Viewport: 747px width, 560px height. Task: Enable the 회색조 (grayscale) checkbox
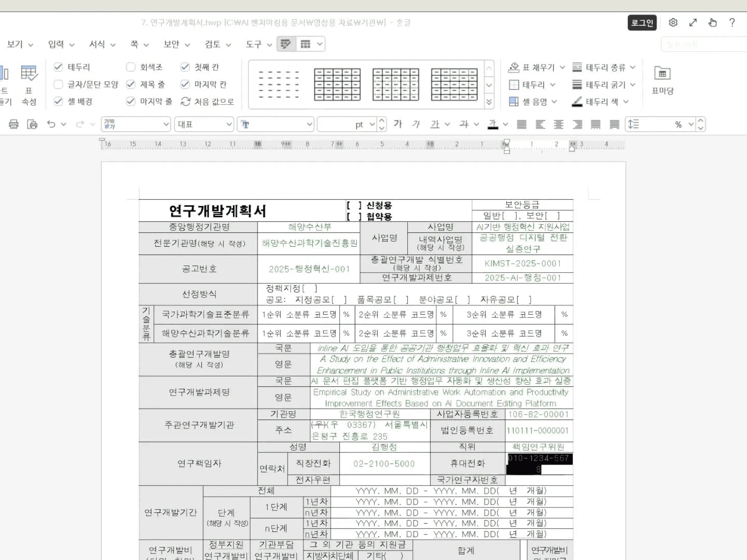(131, 67)
